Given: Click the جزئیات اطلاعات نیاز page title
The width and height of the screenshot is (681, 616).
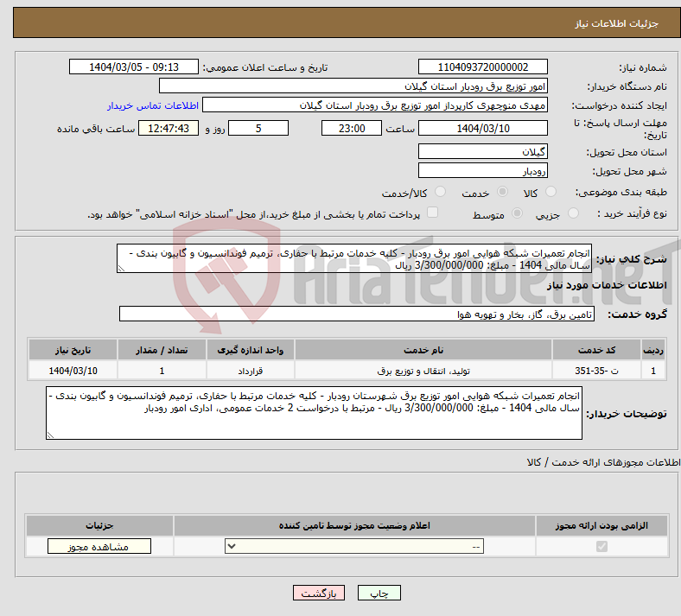Looking at the screenshot, I should [616, 23].
